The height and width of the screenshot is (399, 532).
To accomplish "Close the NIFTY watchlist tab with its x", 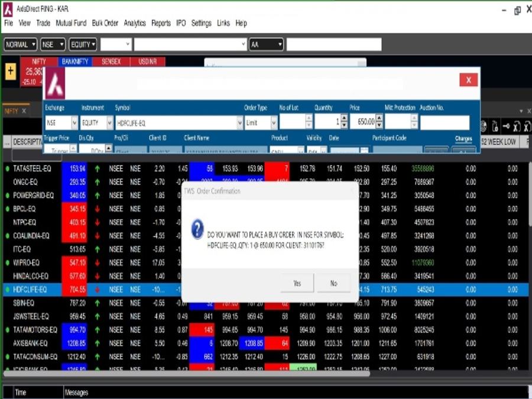I will click(24, 111).
